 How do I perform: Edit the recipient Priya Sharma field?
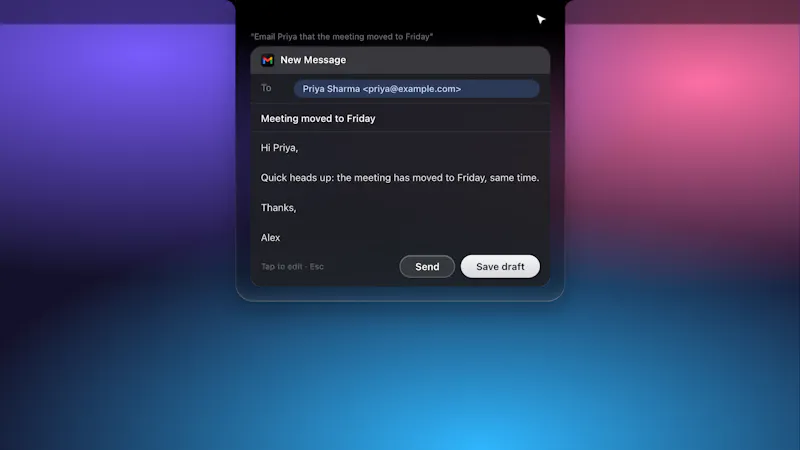[x=416, y=89]
